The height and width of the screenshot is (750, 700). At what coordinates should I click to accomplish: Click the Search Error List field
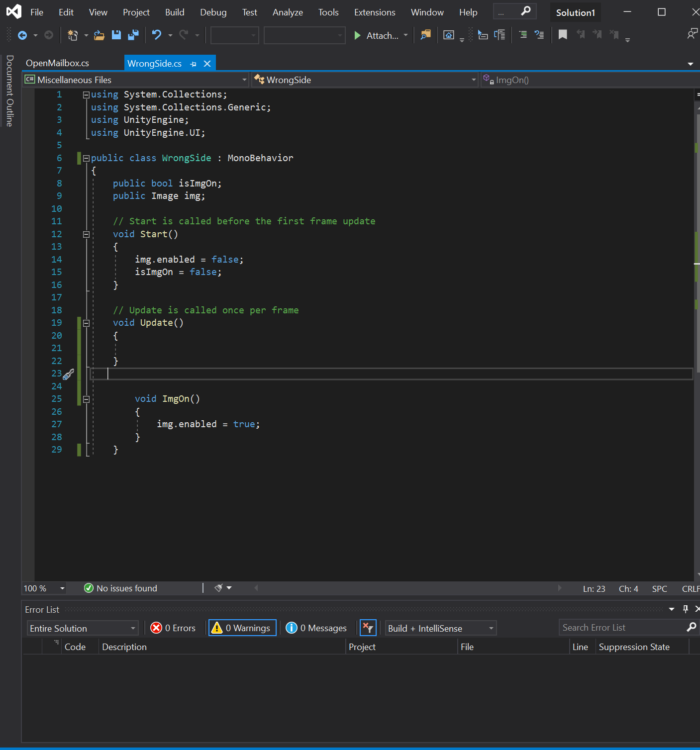pyautogui.click(x=622, y=628)
